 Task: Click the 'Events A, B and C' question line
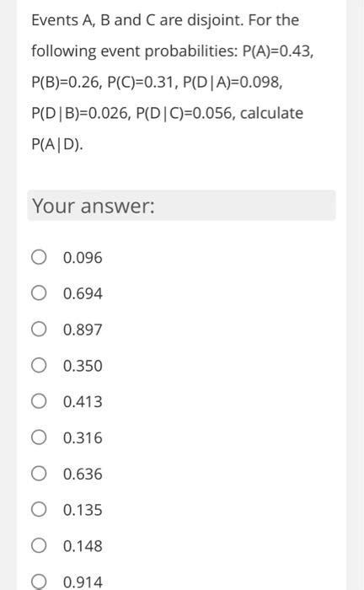click(x=165, y=20)
